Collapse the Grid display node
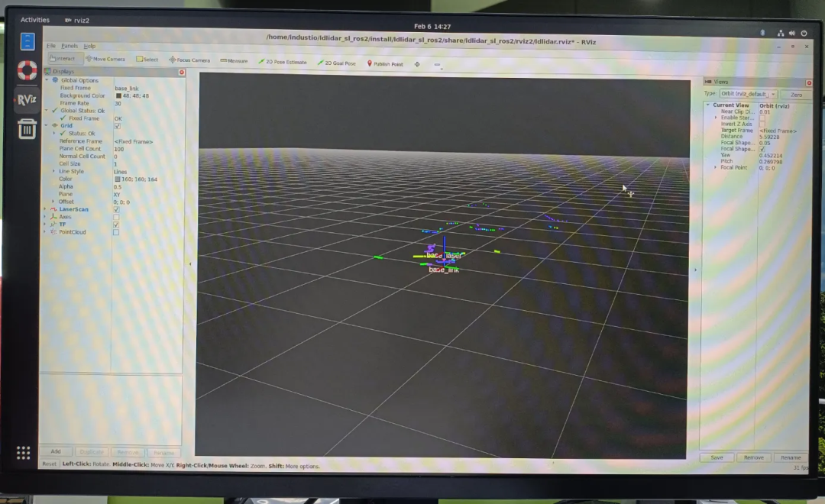Image resolution: width=825 pixels, height=504 pixels. [47, 125]
